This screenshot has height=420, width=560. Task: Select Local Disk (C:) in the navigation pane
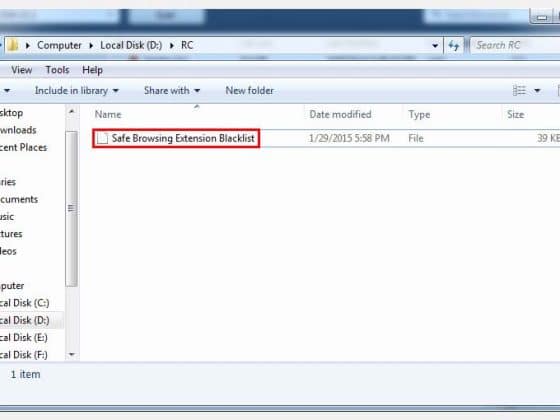(x=24, y=303)
